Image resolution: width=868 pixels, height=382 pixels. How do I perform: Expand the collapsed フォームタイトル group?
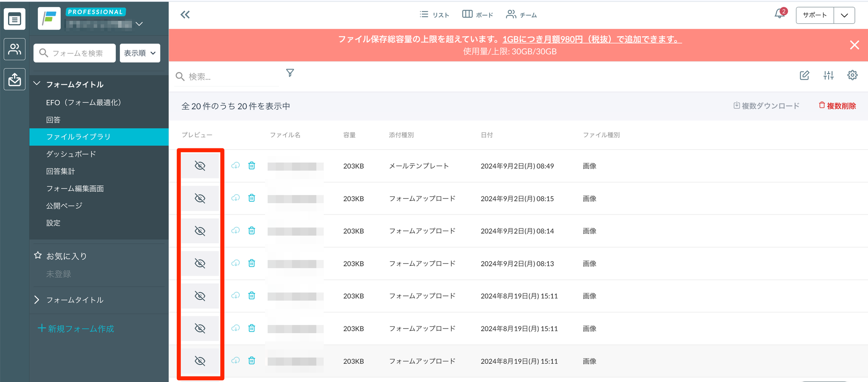coord(37,300)
